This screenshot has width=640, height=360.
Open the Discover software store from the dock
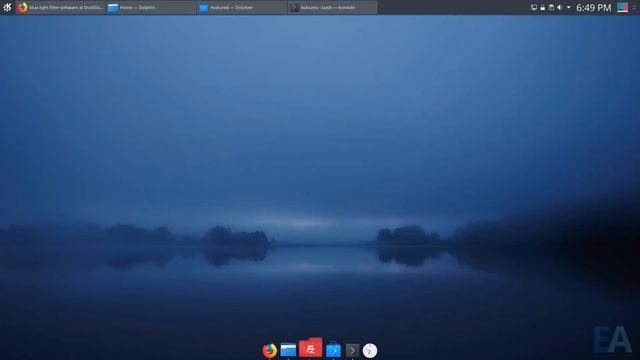333,350
